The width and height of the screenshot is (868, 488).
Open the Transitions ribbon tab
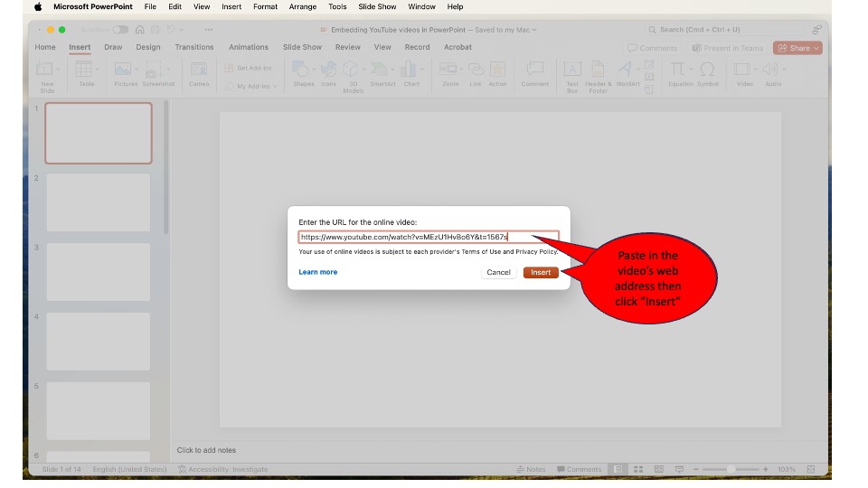(194, 47)
